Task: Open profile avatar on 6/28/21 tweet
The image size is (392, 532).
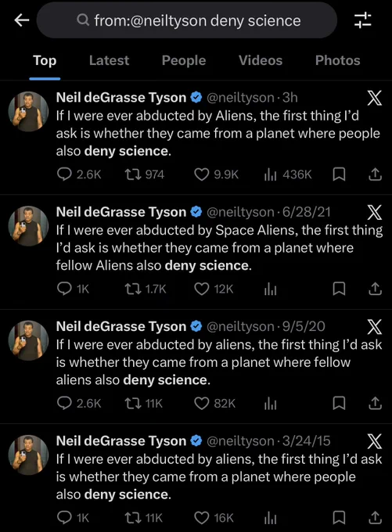Action: point(28,225)
